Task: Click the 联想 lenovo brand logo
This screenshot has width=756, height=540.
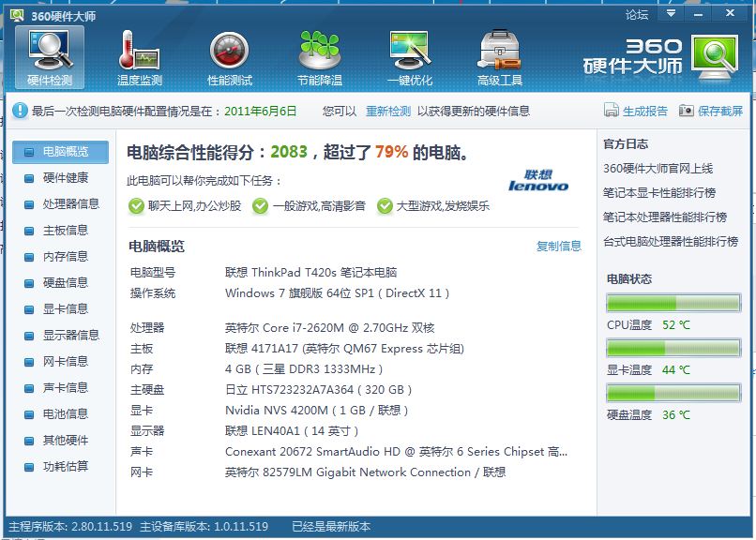Action: (x=538, y=181)
